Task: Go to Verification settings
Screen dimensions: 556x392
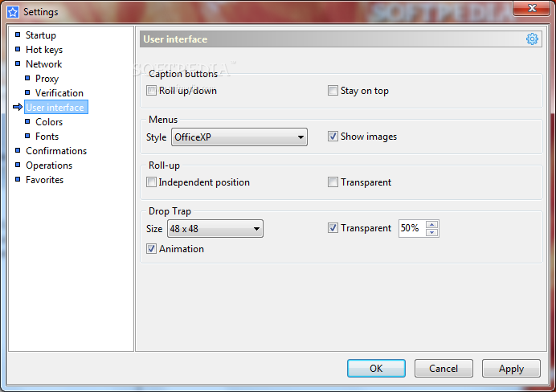Action: [x=59, y=93]
